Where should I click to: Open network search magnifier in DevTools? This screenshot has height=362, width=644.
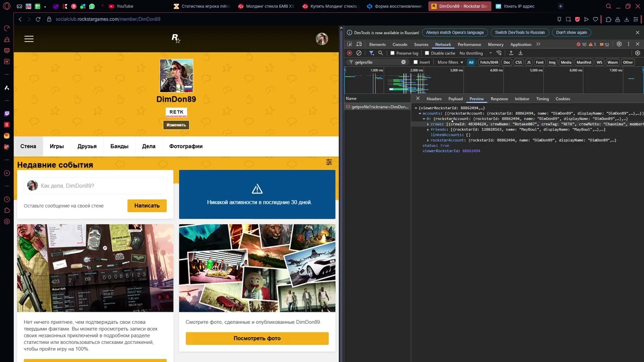tap(380, 53)
